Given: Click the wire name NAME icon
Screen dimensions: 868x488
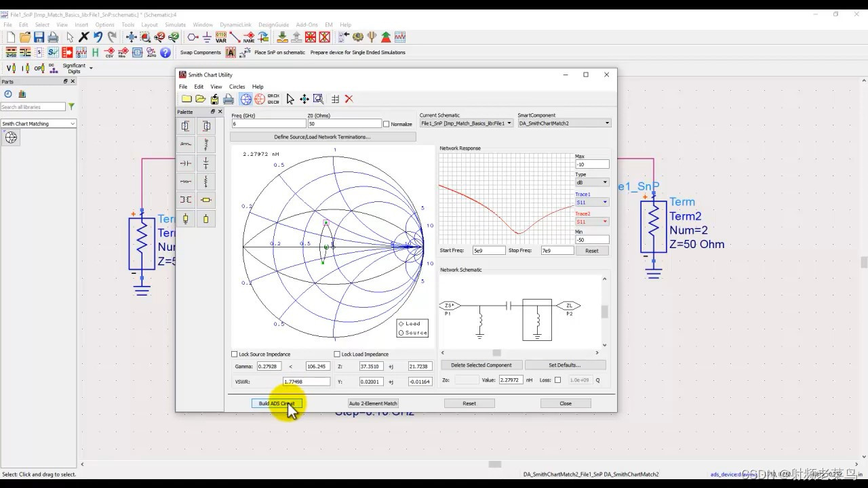Looking at the screenshot, I should 249,37.
